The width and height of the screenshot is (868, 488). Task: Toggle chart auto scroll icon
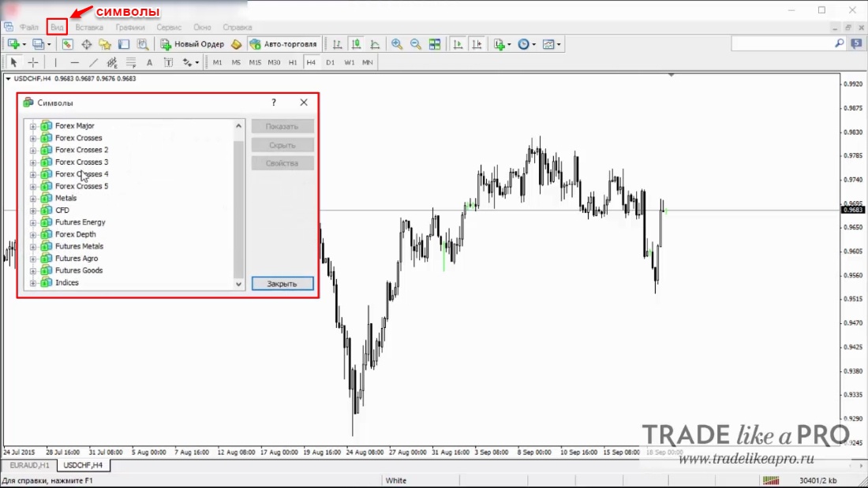click(x=457, y=44)
